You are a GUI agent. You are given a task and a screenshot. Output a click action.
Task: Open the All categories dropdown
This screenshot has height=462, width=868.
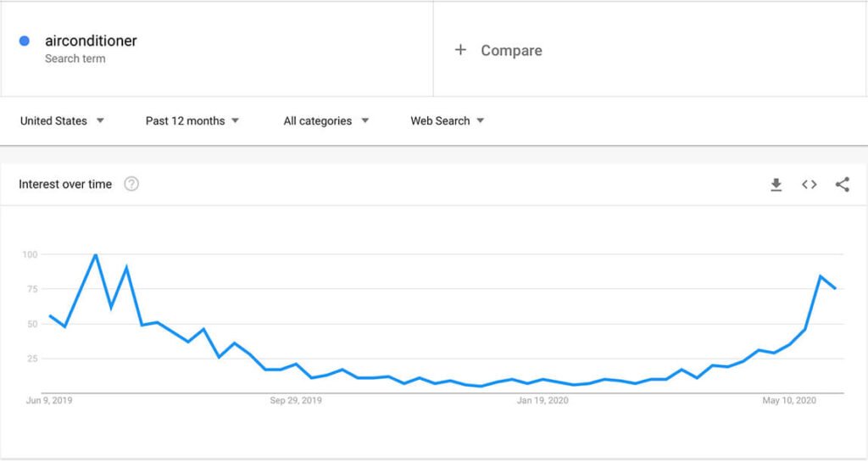click(x=326, y=120)
